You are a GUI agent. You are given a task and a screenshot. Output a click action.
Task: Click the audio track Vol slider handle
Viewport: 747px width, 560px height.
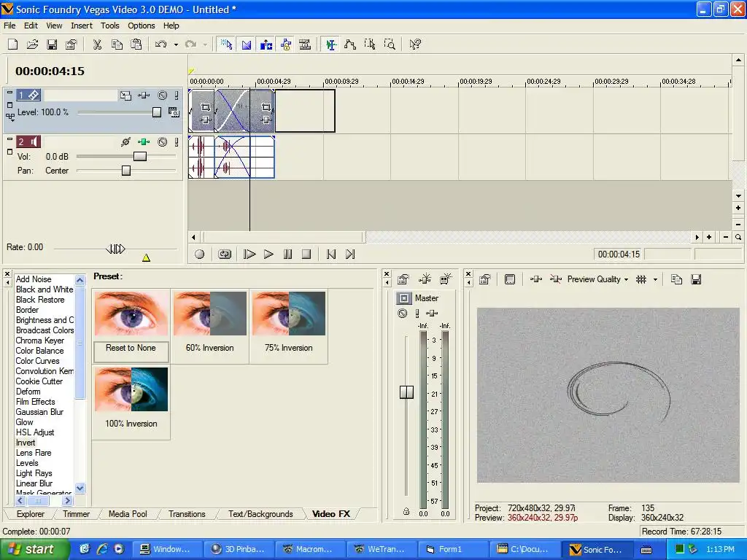tap(140, 157)
